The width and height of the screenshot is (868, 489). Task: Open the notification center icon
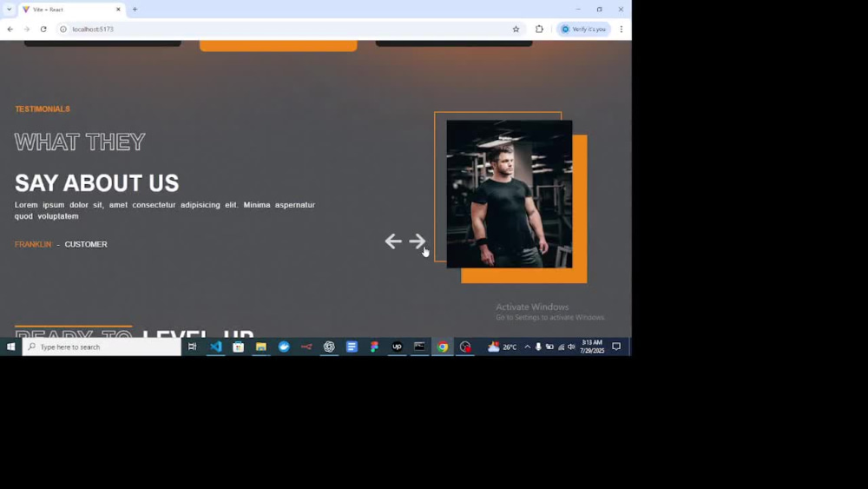616,347
